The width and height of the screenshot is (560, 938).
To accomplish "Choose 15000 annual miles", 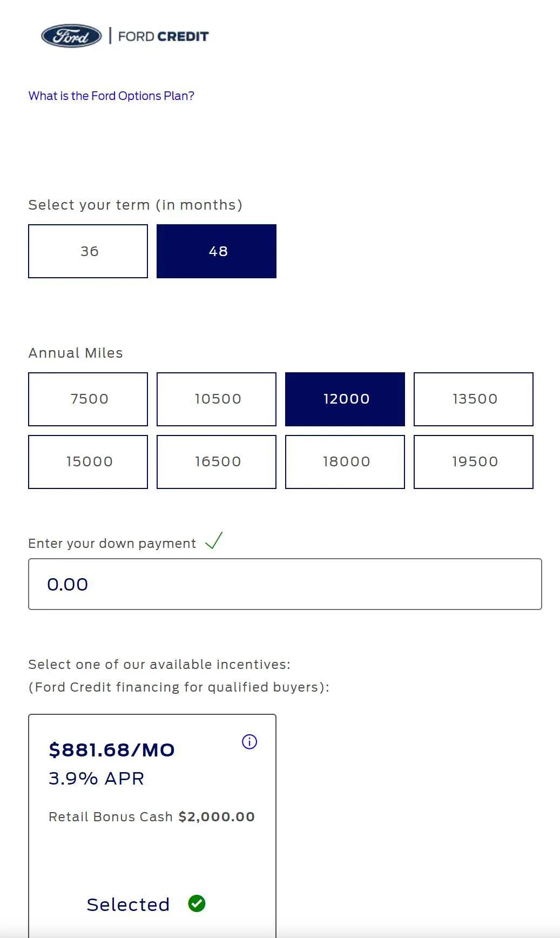I will pos(88,462).
